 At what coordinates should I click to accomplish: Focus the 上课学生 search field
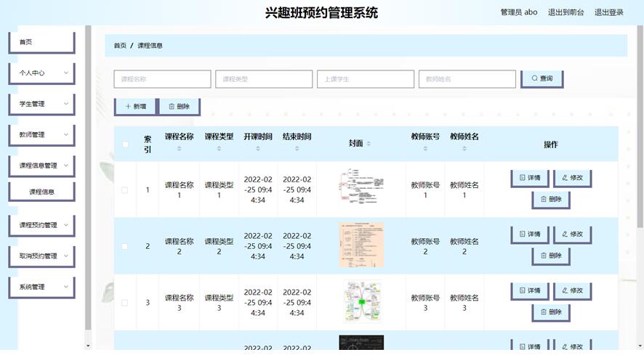pyautogui.click(x=366, y=79)
